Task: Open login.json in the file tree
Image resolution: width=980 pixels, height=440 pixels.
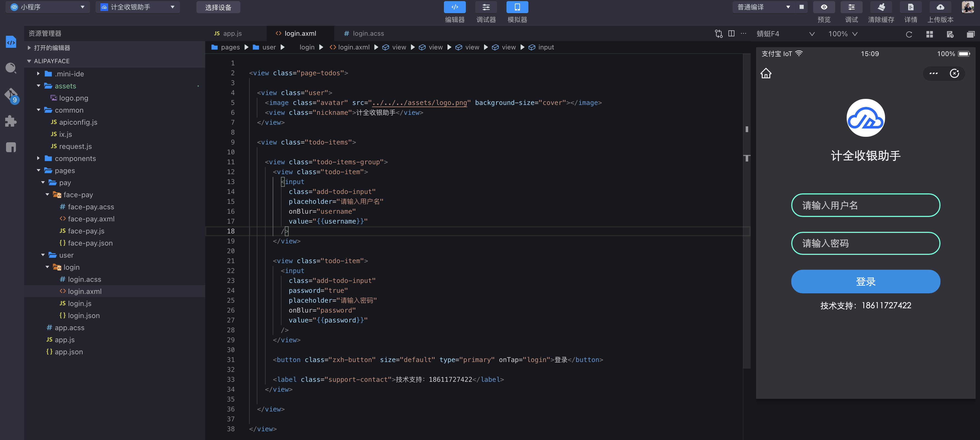Action: point(84,315)
